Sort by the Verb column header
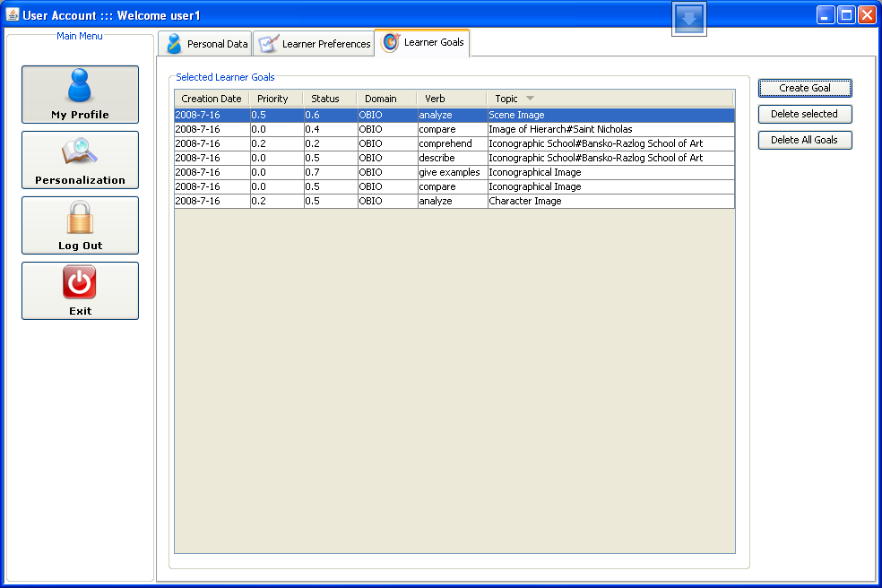The height and width of the screenshot is (588, 882). [x=452, y=99]
